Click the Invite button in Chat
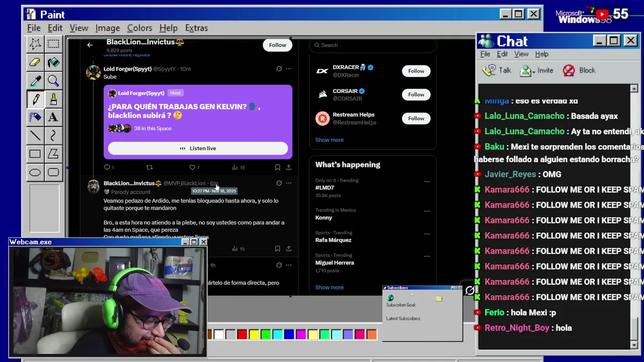 pyautogui.click(x=536, y=71)
